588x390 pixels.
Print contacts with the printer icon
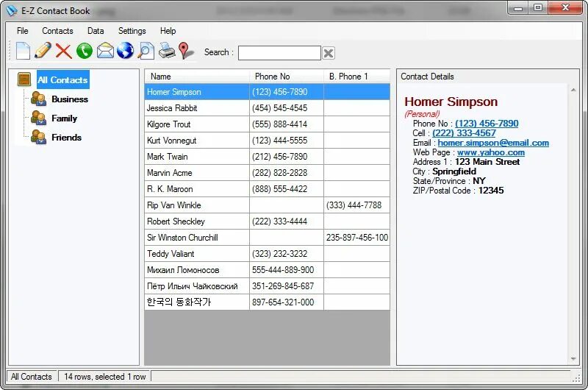click(167, 51)
